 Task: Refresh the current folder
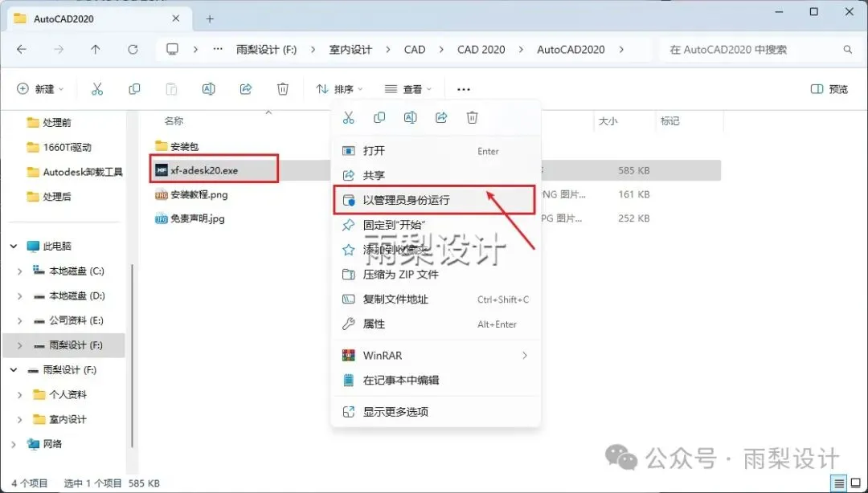tap(133, 49)
